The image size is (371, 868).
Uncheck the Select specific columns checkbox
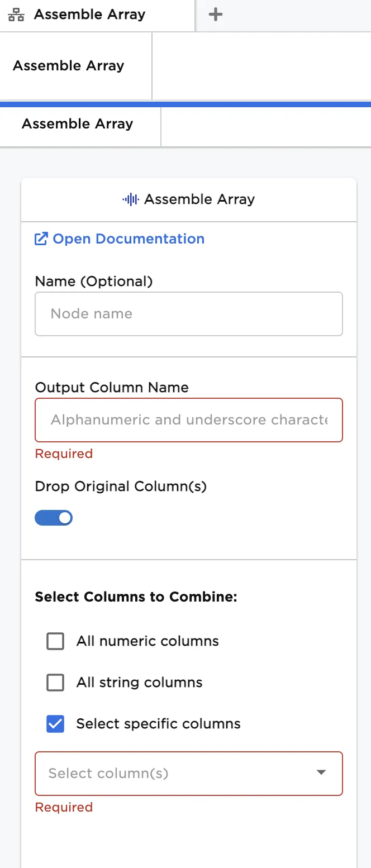55,724
